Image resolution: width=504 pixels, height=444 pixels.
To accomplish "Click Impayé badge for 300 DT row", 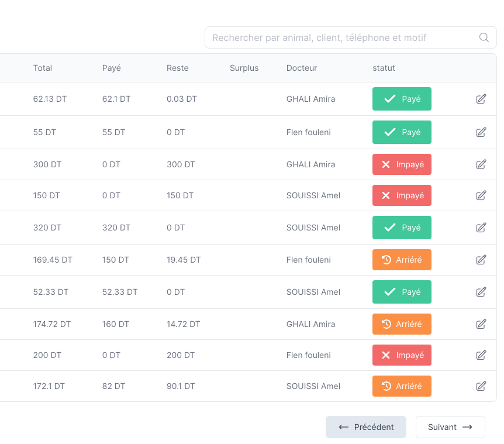I will (402, 164).
